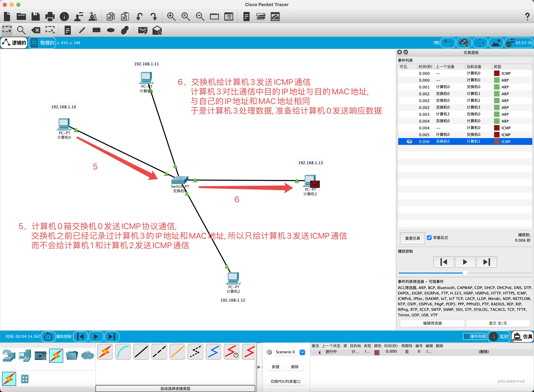Switch to the Physical workspace tab

(x=42, y=43)
